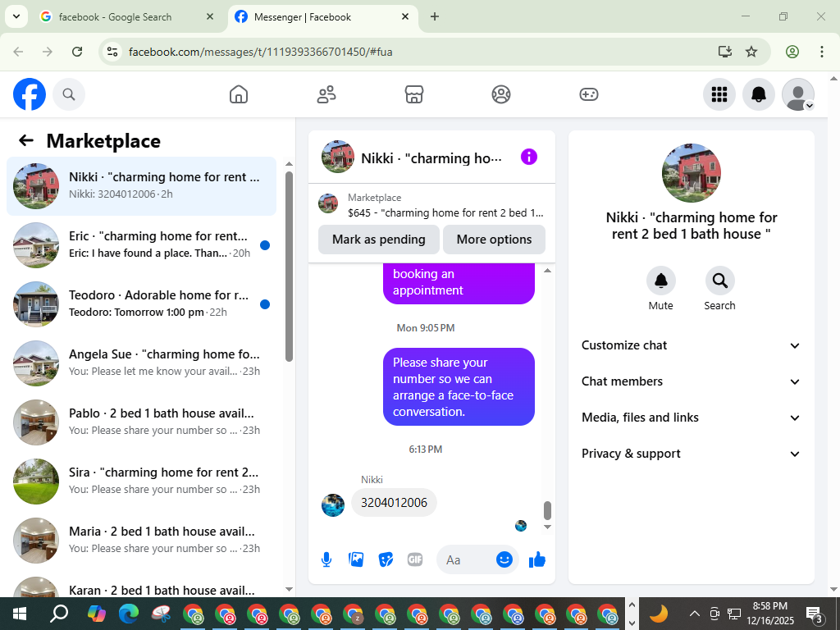Go back from Marketplace chats list
The width and height of the screenshot is (840, 630).
tap(25, 140)
